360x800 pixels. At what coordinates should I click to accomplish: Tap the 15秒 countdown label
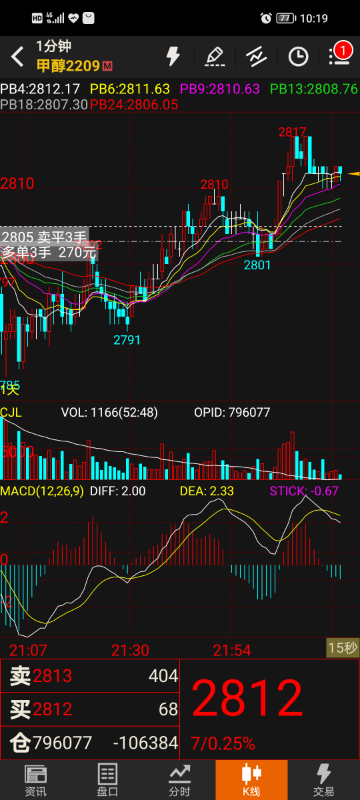point(343,648)
